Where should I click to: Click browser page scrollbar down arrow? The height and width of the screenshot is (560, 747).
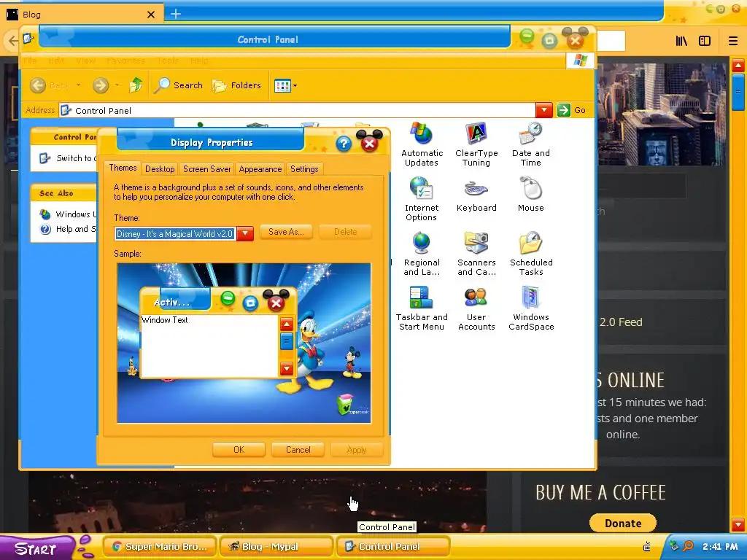(x=738, y=524)
